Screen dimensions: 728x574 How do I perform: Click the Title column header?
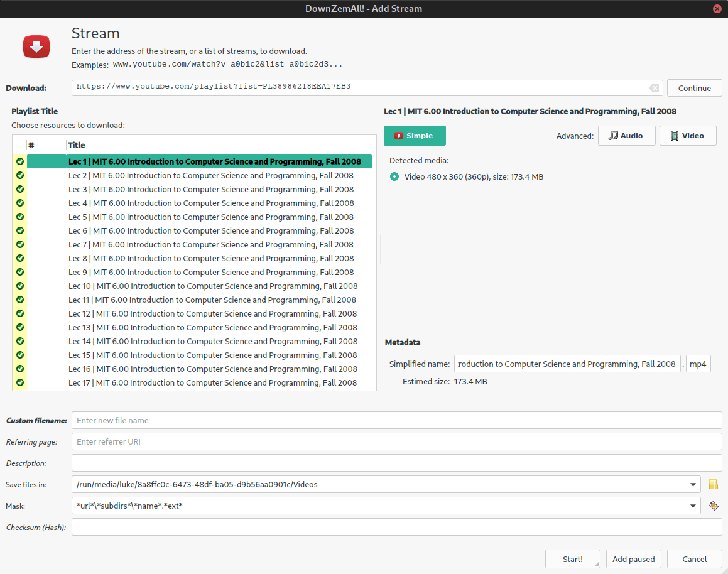coord(76,145)
